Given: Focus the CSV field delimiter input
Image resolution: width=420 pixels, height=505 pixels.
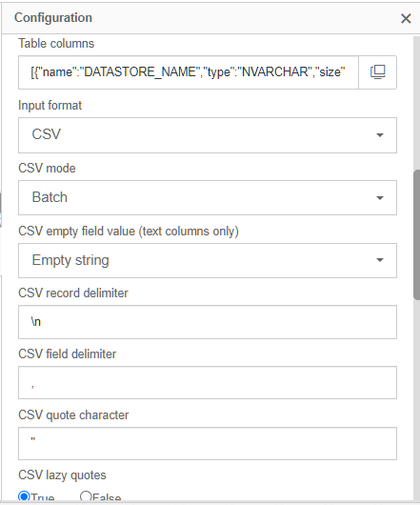Looking at the screenshot, I should point(208,383).
